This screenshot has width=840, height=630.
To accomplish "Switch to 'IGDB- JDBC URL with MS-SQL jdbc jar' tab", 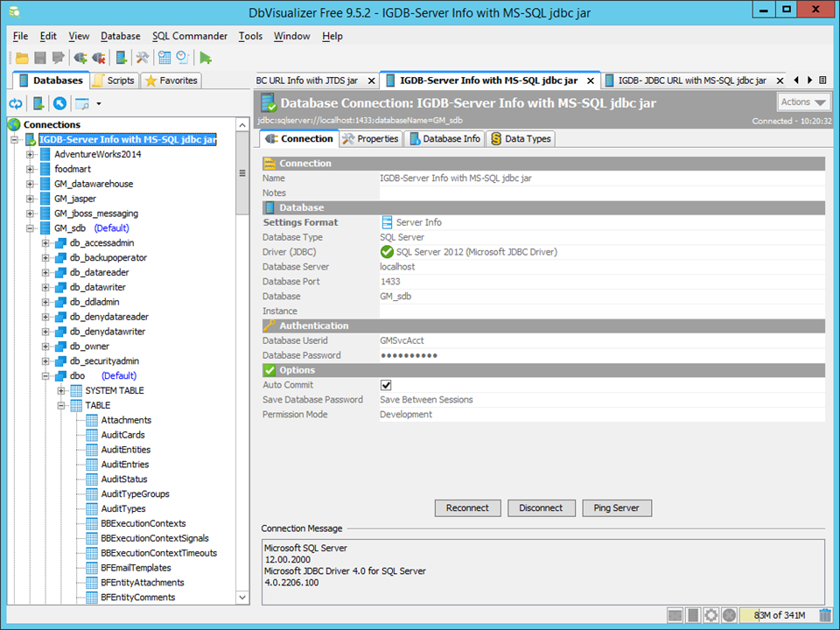I will pos(691,80).
